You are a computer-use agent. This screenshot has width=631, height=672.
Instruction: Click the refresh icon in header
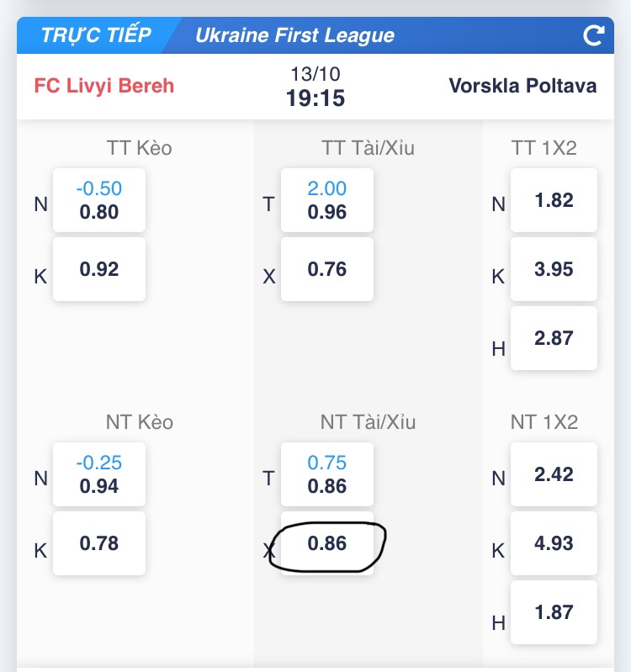594,35
